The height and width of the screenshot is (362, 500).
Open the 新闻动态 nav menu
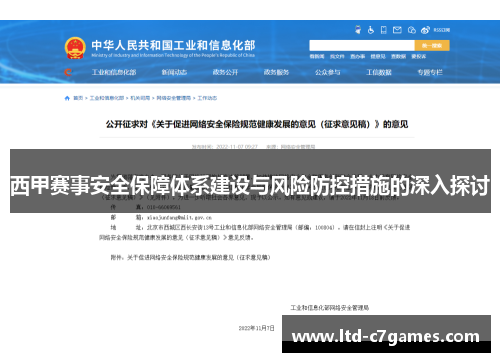[x=174, y=72]
